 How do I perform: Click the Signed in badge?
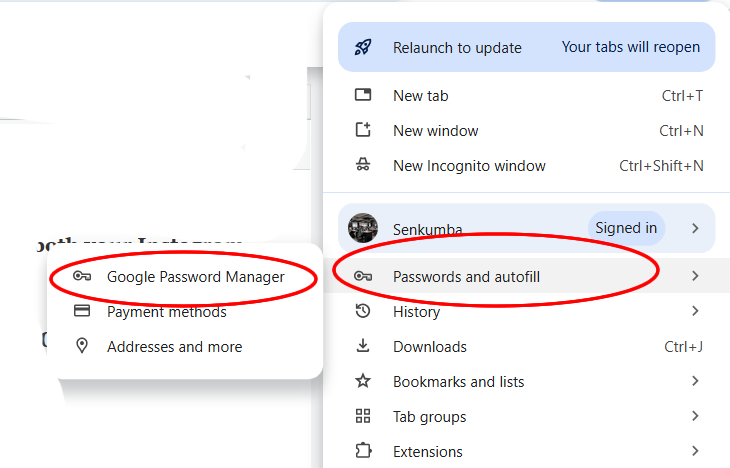click(x=626, y=228)
